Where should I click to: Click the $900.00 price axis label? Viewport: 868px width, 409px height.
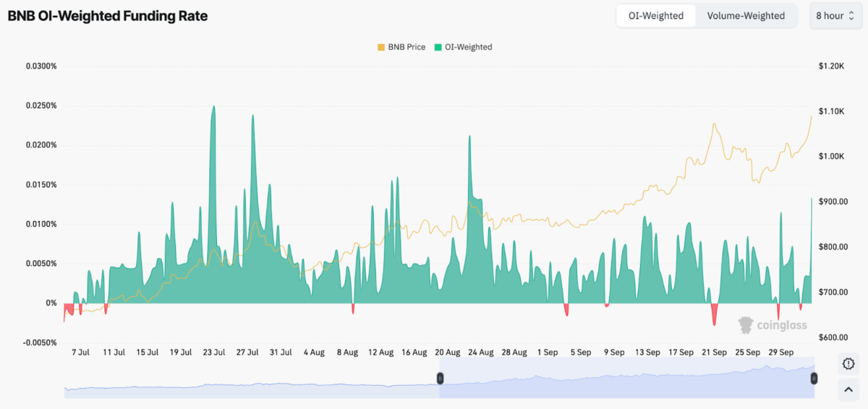tap(833, 202)
